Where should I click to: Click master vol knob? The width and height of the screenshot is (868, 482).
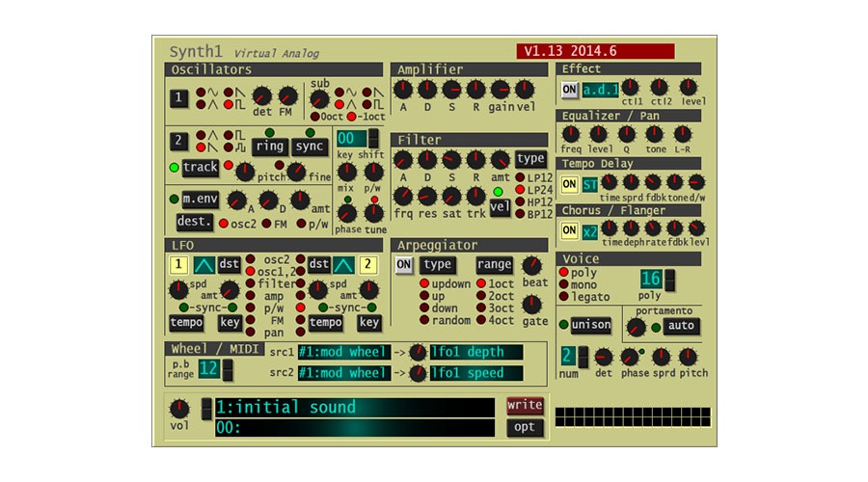(178, 409)
